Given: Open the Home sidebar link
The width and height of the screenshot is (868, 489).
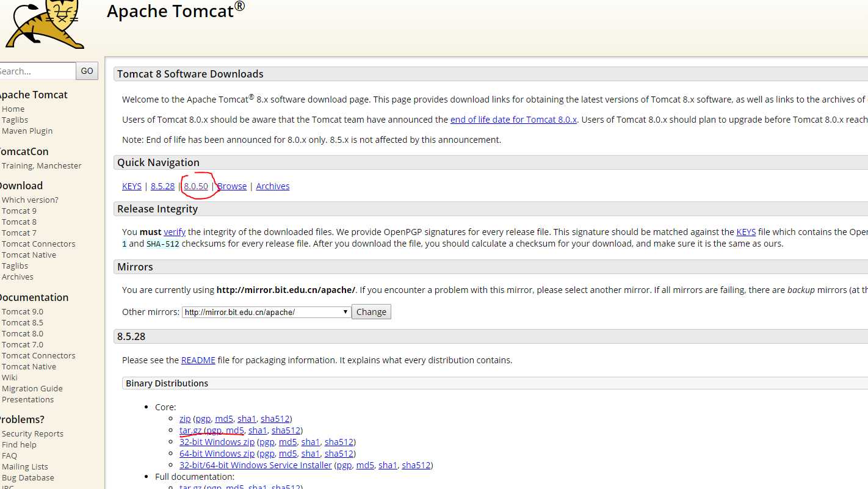Looking at the screenshot, I should click(x=13, y=109).
